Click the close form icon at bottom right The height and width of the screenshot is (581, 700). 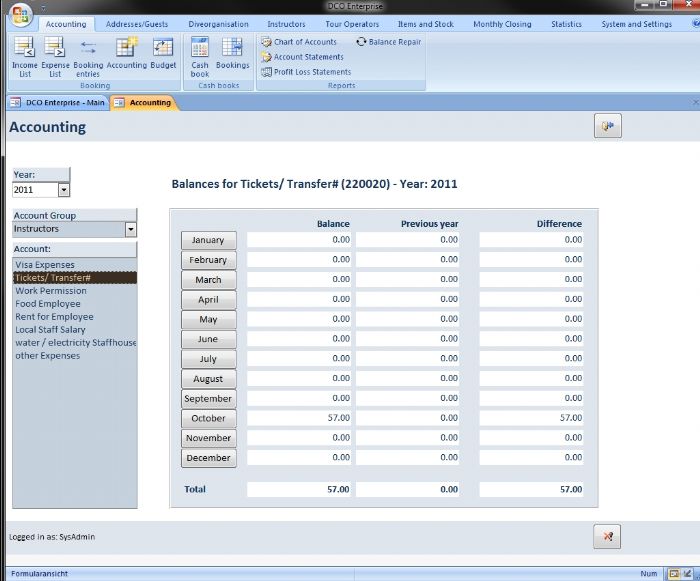tap(607, 536)
